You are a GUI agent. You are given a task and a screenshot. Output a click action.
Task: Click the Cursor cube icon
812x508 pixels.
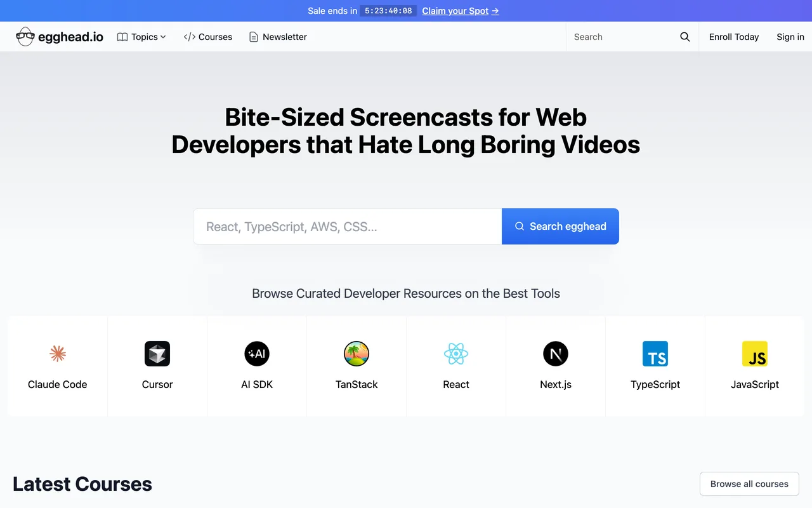[x=157, y=354]
